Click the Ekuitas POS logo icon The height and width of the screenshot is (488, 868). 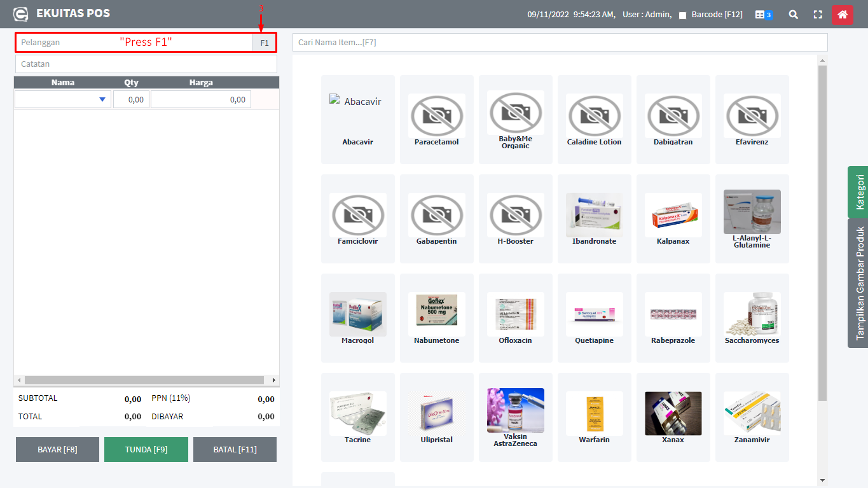click(21, 14)
